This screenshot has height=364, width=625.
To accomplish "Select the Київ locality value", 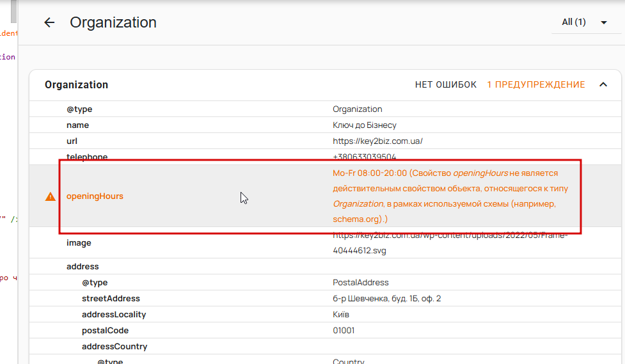I will click(341, 315).
